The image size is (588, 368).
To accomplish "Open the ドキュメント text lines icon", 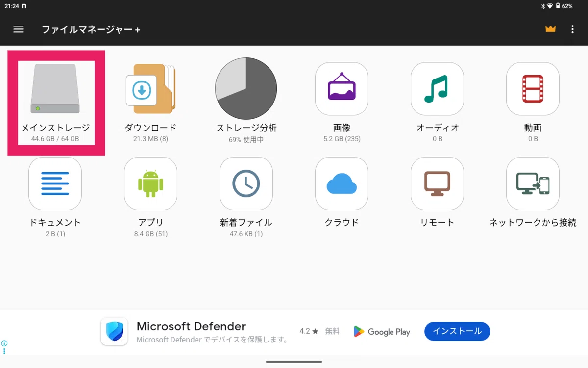I will click(55, 184).
